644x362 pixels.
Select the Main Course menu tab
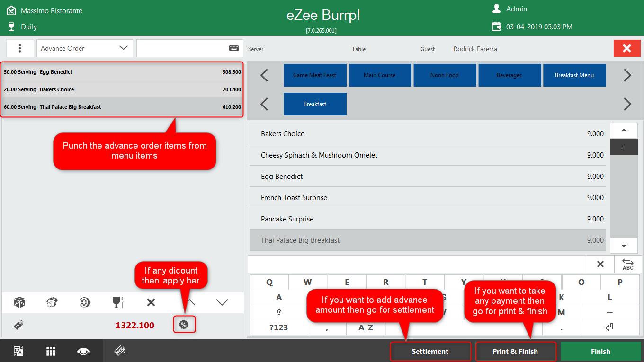(x=380, y=75)
